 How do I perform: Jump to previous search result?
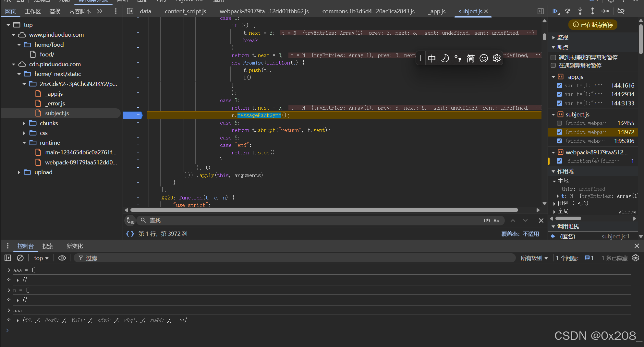[513, 221]
